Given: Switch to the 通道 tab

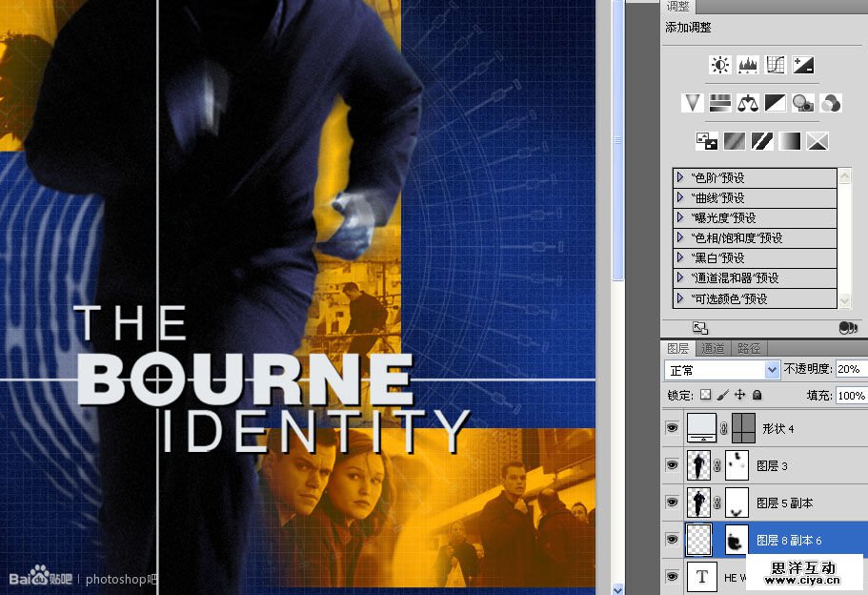Looking at the screenshot, I should [713, 349].
